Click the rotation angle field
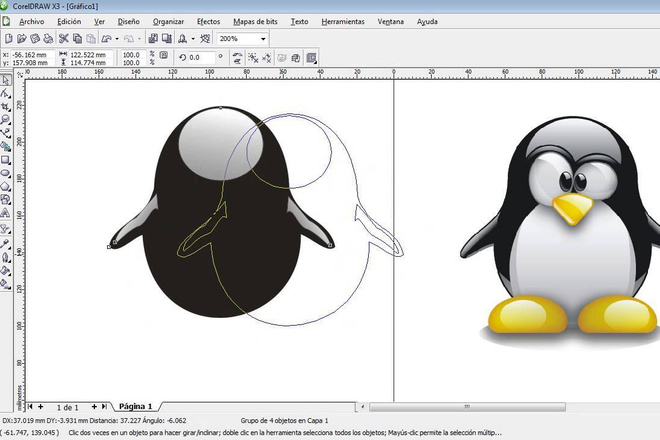Screen dimensions: 660x440 [x=201, y=57]
